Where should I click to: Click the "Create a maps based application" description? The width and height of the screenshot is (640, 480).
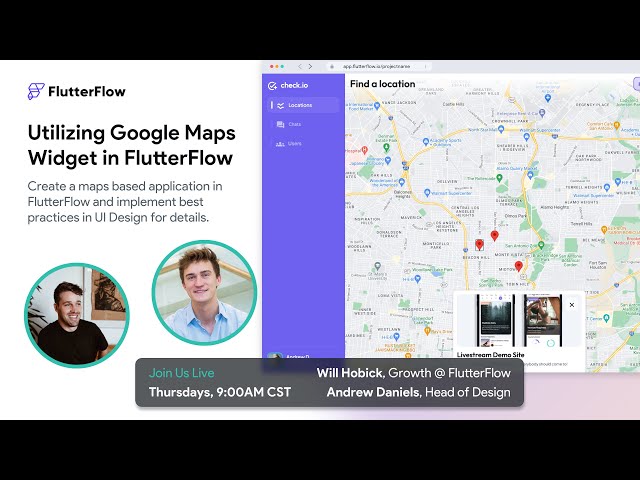(x=125, y=202)
